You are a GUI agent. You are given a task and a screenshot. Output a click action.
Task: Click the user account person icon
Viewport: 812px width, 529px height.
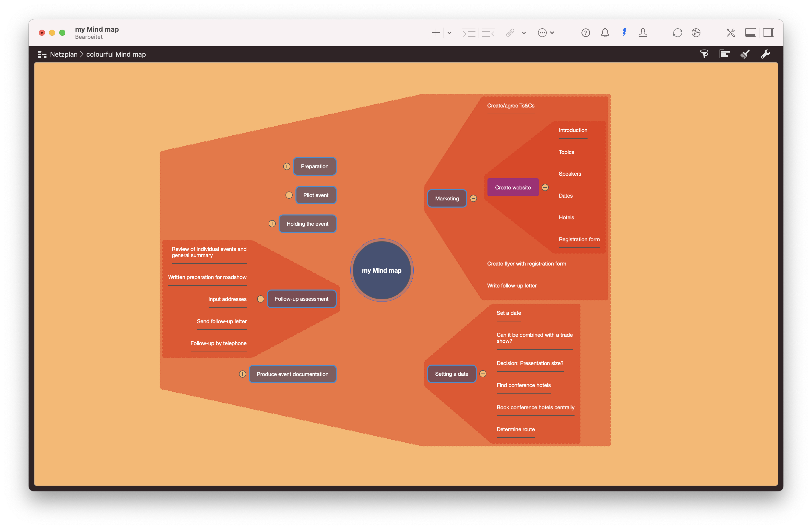(x=643, y=33)
